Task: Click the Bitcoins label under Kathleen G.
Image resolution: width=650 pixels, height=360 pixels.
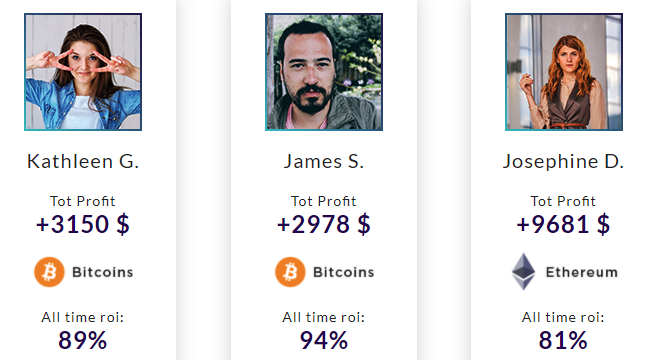Action: point(102,272)
